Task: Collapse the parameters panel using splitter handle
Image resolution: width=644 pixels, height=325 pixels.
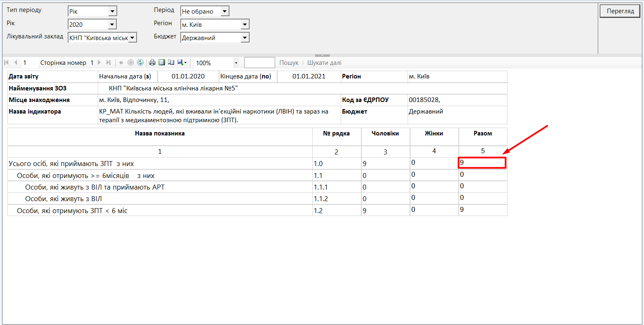Action: tap(322, 55)
